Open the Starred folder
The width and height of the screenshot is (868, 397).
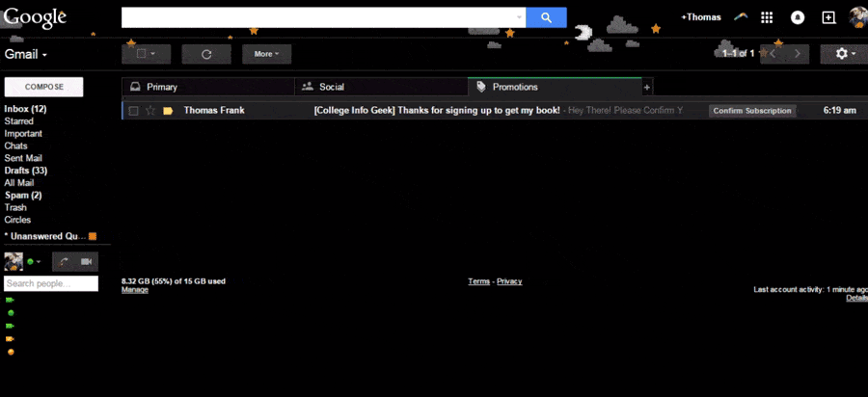(19, 121)
